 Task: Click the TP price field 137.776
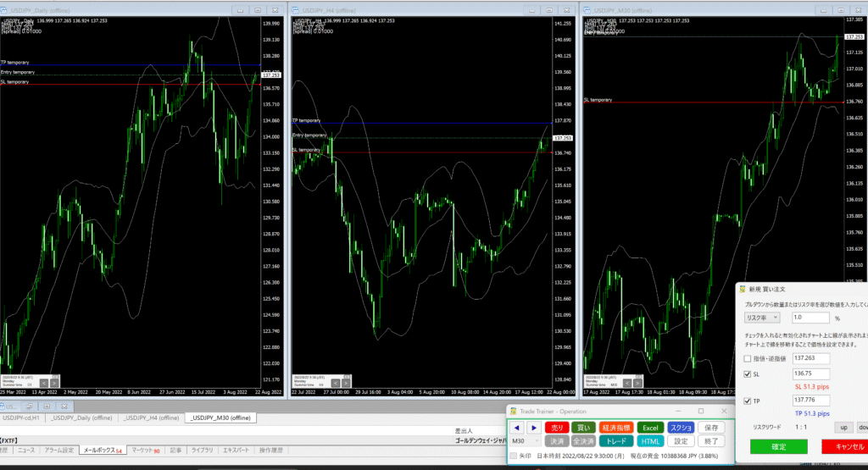coord(811,401)
